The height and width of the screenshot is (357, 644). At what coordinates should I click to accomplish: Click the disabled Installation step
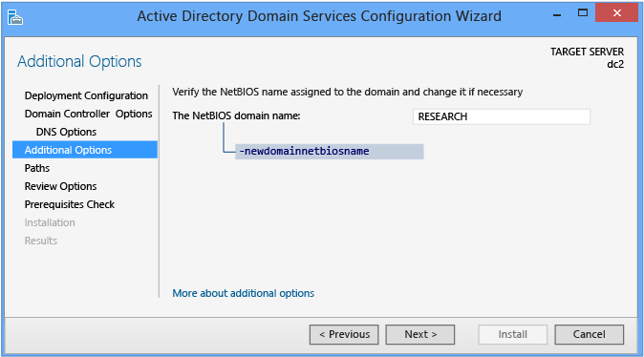click(x=50, y=222)
